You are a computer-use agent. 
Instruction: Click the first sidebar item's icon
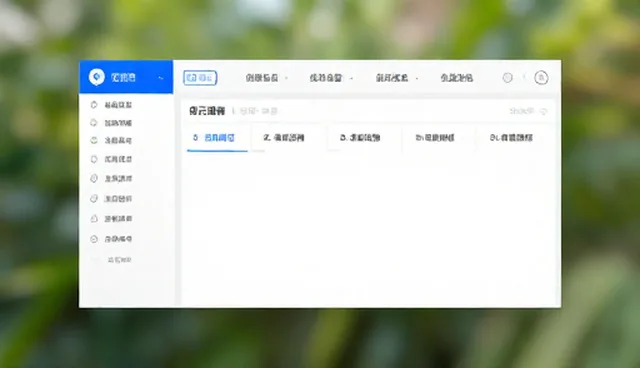(x=94, y=105)
